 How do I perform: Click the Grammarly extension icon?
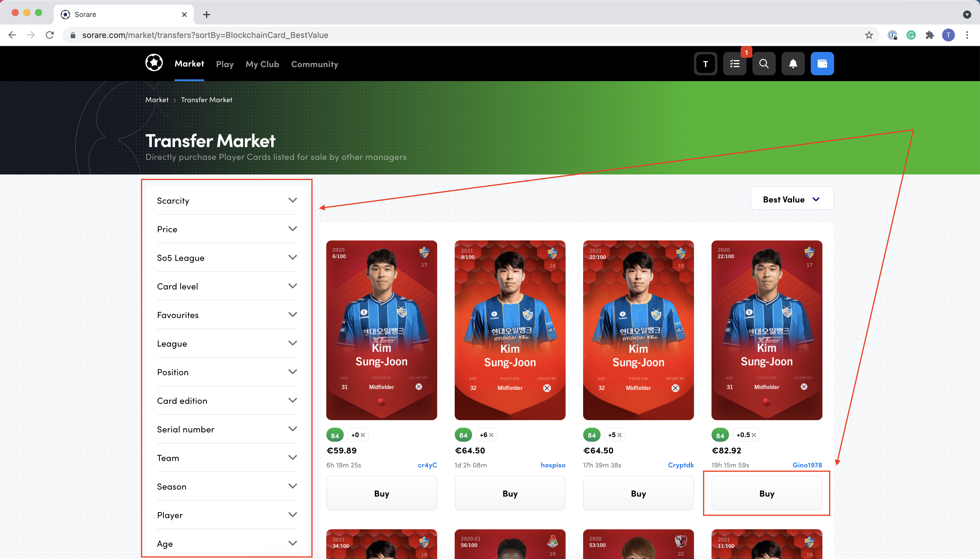click(x=911, y=35)
